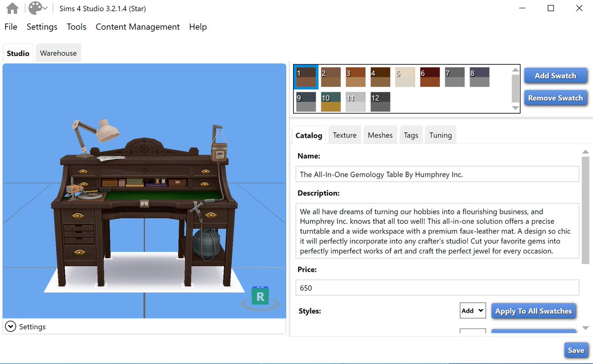Open the Texture tab

pyautogui.click(x=344, y=135)
